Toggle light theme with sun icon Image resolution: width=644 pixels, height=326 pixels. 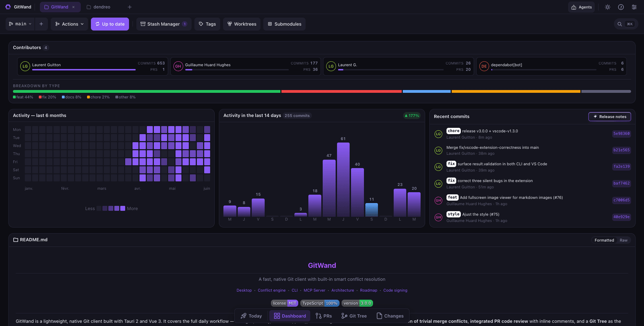(607, 7)
